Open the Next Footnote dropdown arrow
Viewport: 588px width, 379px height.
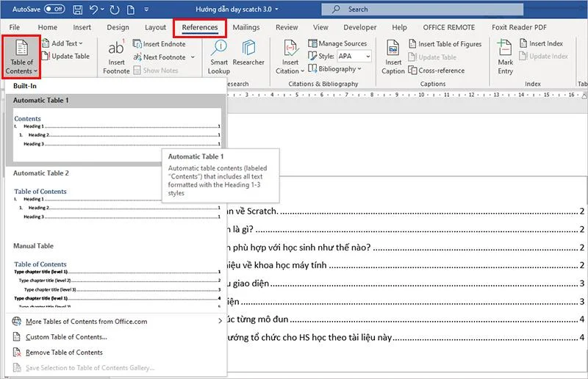point(193,57)
